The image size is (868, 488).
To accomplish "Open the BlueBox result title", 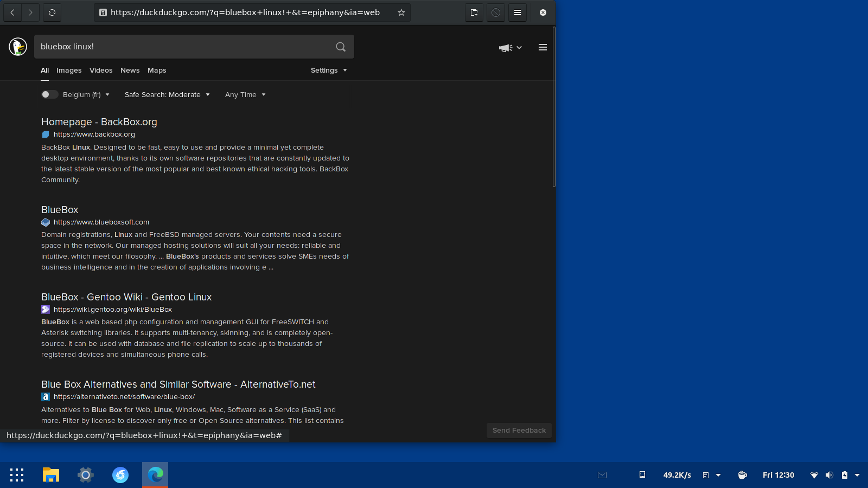I will click(x=60, y=210).
